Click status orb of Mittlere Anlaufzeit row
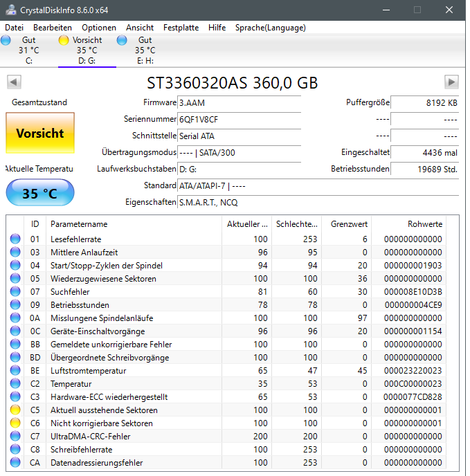Image resolution: width=470 pixels, height=476 pixels. [x=15, y=252]
